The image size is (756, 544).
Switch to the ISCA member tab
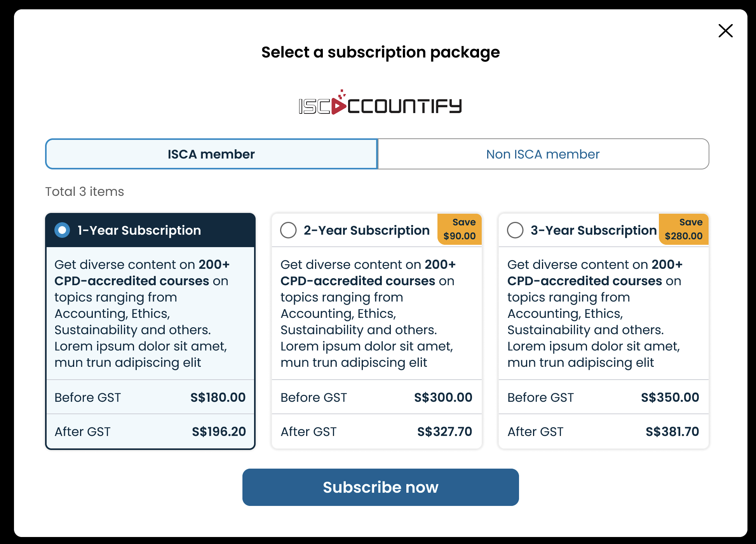pos(211,154)
